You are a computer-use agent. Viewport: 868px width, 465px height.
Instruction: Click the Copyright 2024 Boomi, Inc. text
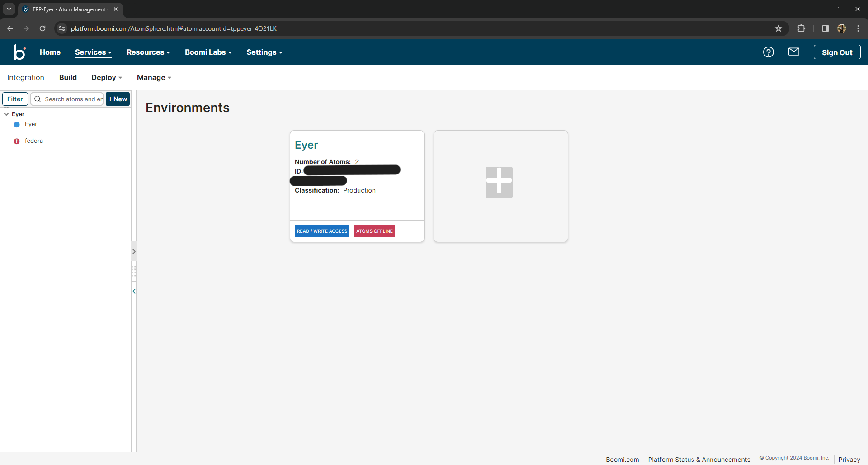coord(794,458)
